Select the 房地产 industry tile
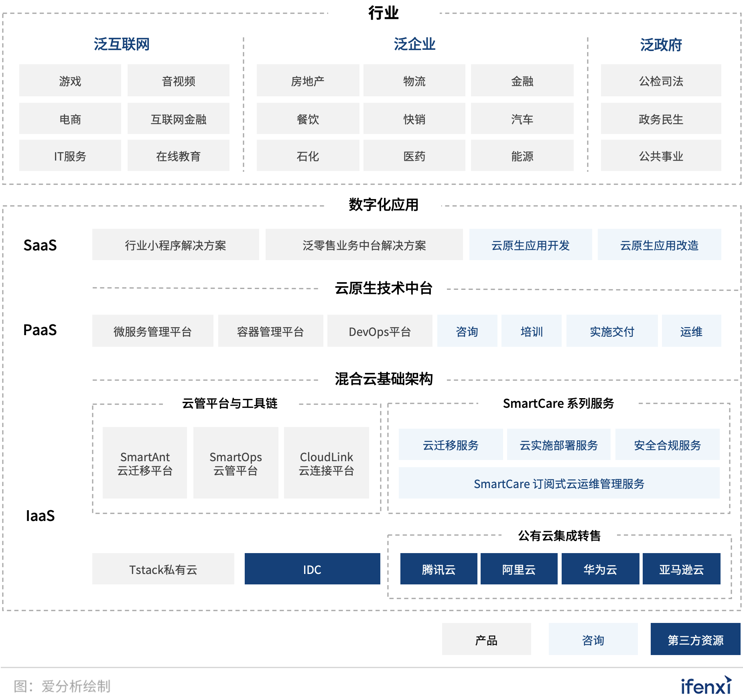Screen dimensions: 743x700 tap(308, 80)
